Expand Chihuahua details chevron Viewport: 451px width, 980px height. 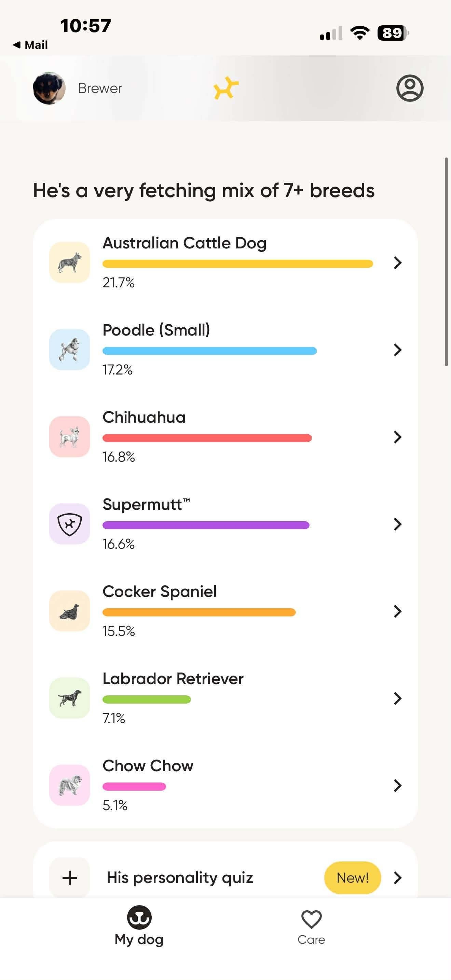397,437
